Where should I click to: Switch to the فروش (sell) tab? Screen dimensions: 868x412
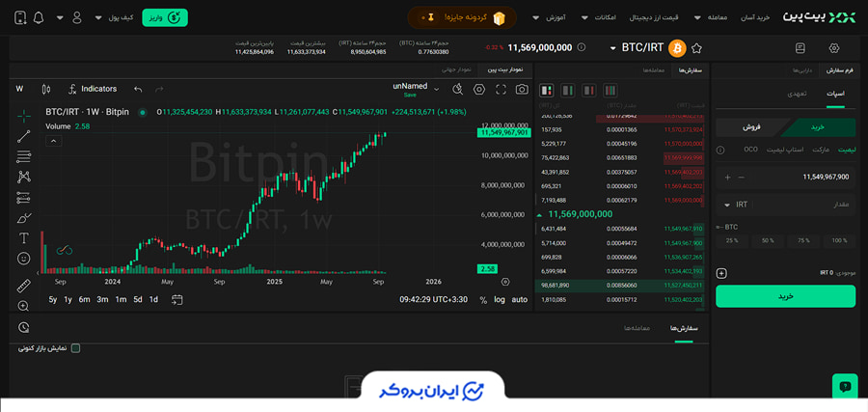pos(751,126)
